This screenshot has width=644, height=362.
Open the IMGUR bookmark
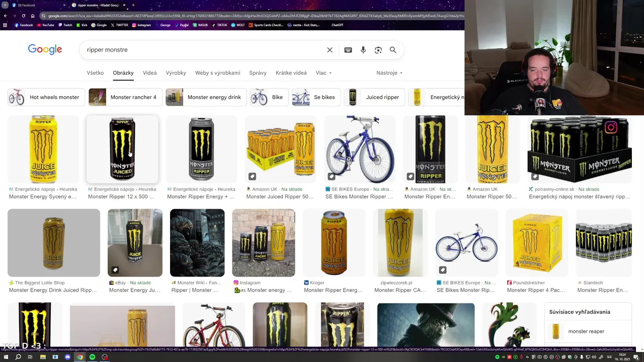click(200, 25)
